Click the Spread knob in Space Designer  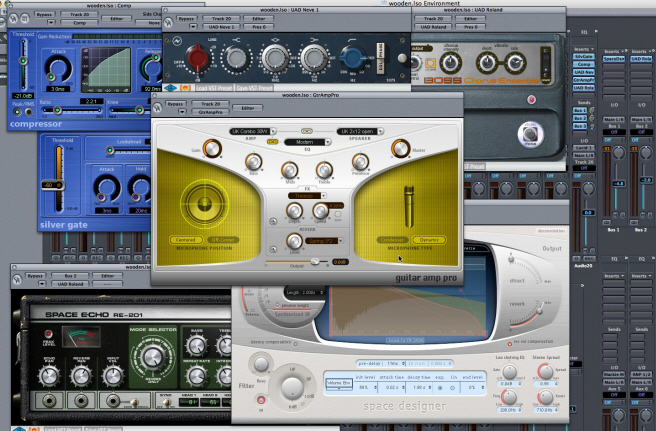[546, 372]
